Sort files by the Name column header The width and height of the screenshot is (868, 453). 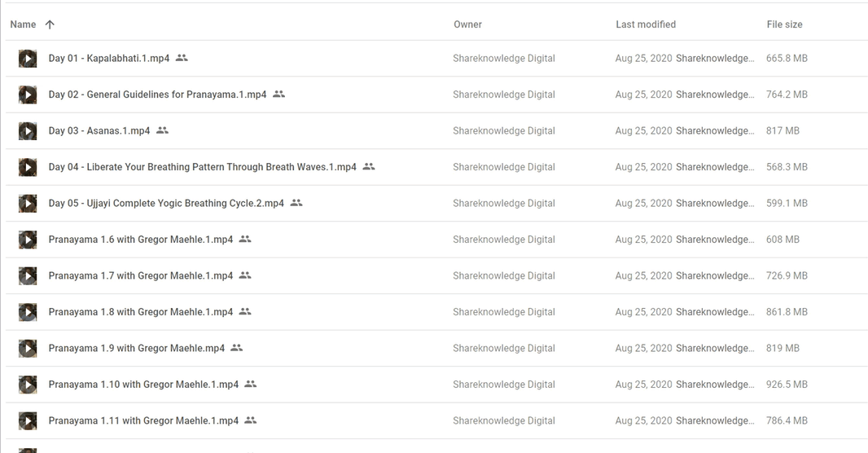[23, 24]
